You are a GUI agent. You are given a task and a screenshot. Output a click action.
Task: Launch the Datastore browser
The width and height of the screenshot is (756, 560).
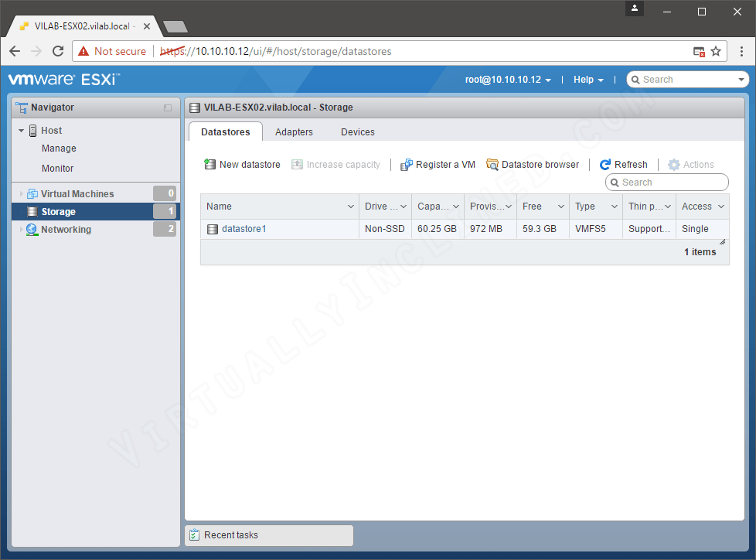tap(533, 164)
